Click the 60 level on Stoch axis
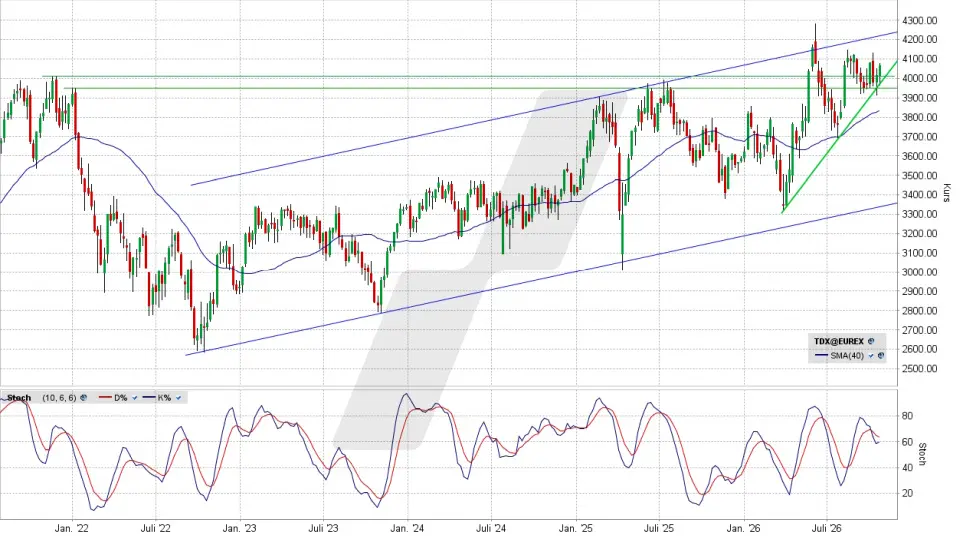This screenshot has height=540, width=960. pyautogui.click(x=907, y=442)
